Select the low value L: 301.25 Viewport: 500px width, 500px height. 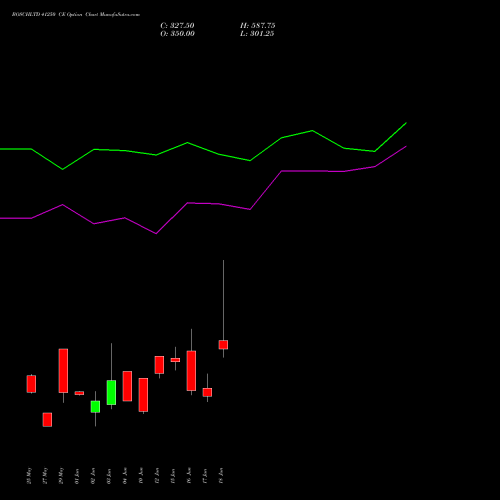(x=257, y=34)
